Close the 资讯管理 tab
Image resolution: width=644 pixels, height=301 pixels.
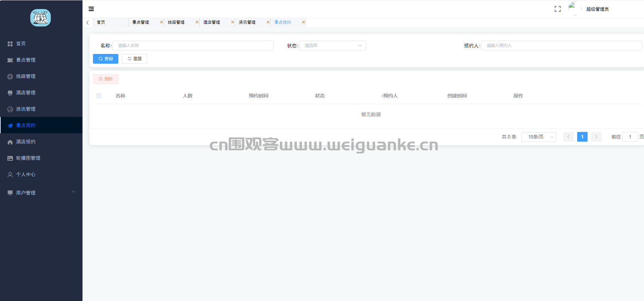click(x=268, y=22)
